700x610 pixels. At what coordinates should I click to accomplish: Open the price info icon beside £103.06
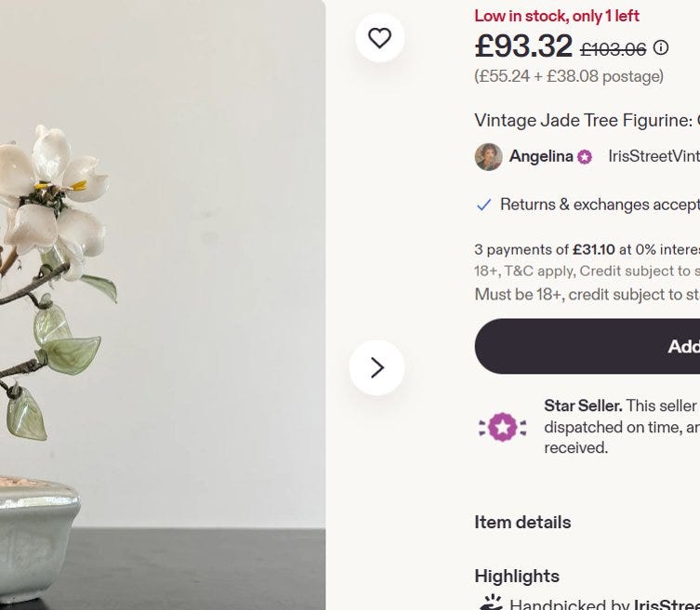point(661,47)
